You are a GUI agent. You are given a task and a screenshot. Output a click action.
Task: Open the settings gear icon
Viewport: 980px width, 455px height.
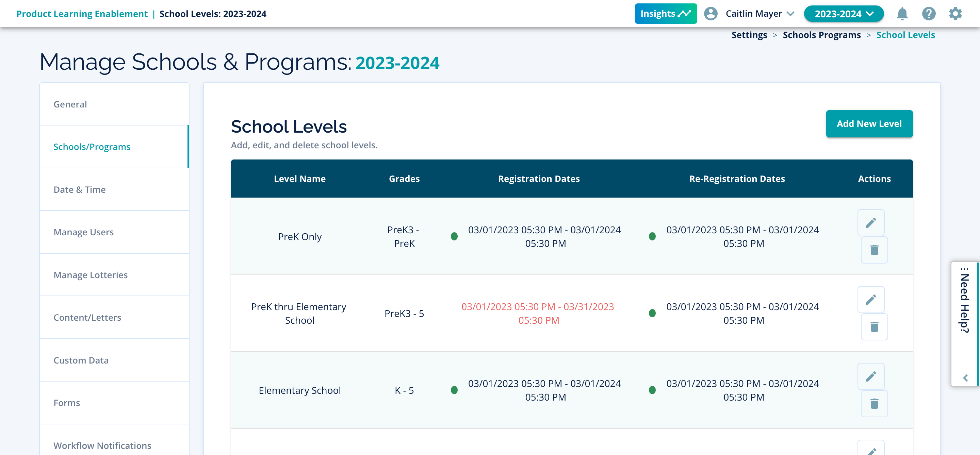[x=955, y=14]
